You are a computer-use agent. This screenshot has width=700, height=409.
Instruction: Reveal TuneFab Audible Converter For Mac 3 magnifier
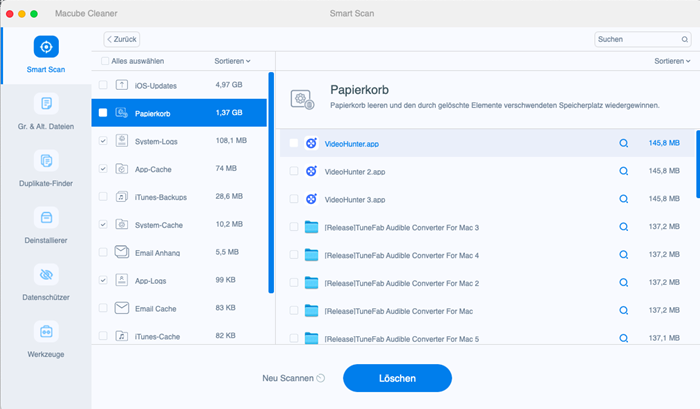(624, 227)
